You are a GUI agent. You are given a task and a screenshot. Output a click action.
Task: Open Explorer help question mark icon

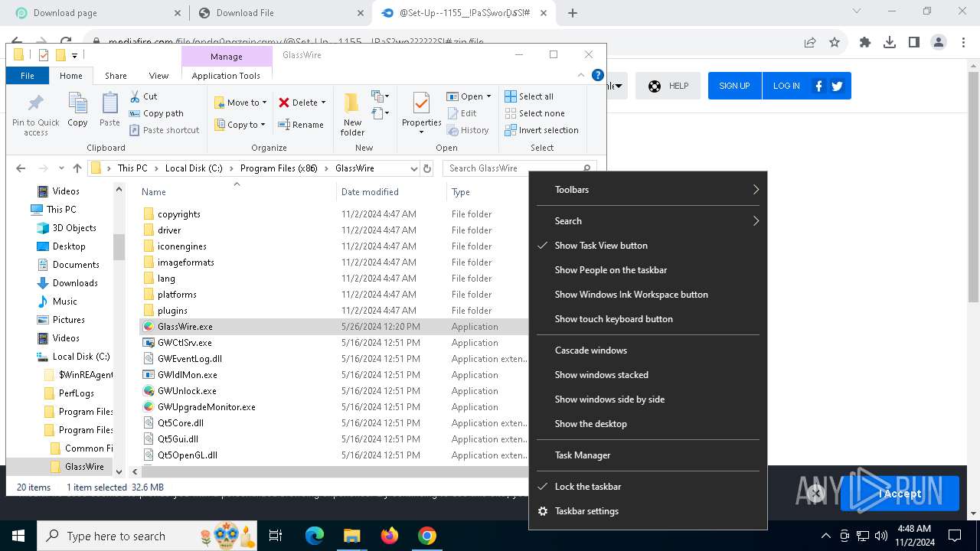pyautogui.click(x=598, y=75)
